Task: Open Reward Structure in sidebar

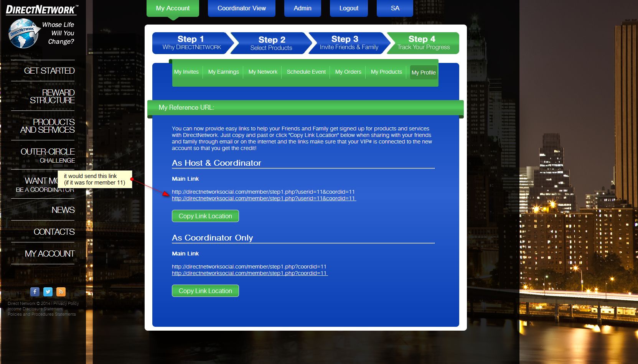Action: pyautogui.click(x=52, y=96)
